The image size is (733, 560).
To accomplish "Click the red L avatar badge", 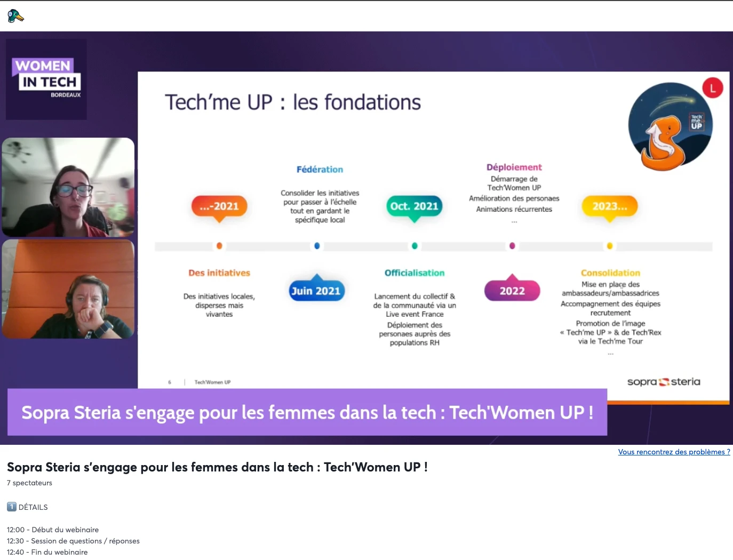I will [712, 88].
